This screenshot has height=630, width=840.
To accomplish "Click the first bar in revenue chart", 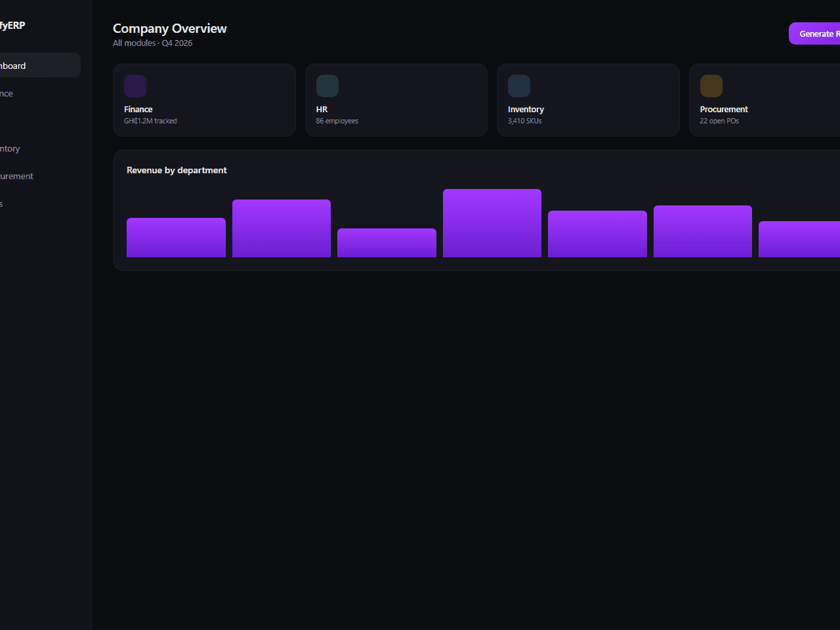I will tap(176, 238).
